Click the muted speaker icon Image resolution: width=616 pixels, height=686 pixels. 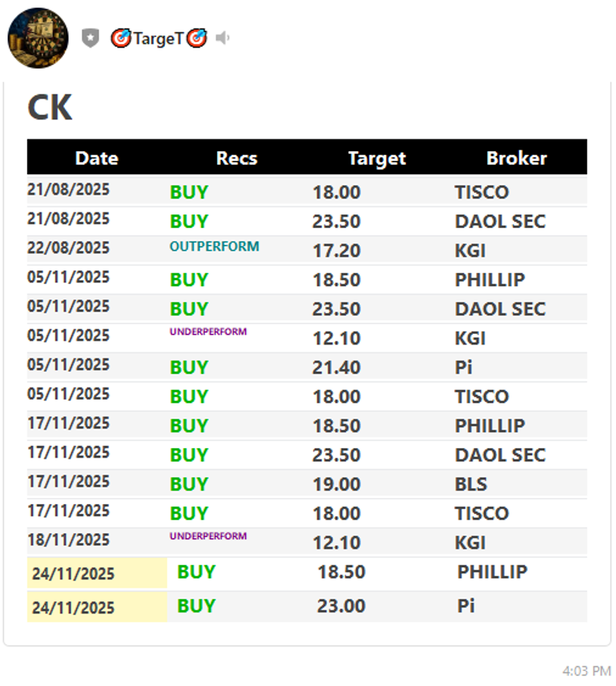click(222, 38)
